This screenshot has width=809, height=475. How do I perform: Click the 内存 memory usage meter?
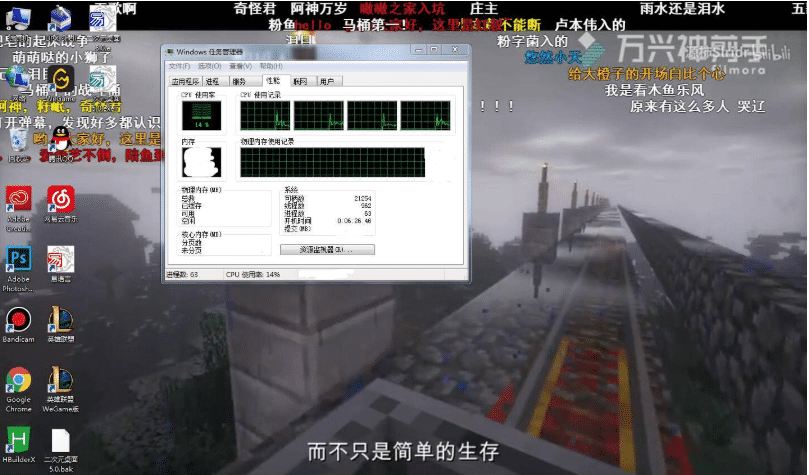click(x=202, y=161)
